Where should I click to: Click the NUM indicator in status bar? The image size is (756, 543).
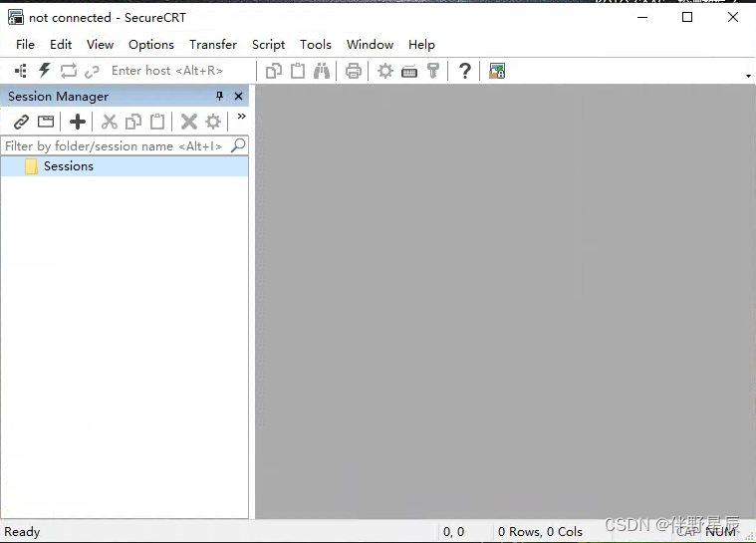click(720, 532)
